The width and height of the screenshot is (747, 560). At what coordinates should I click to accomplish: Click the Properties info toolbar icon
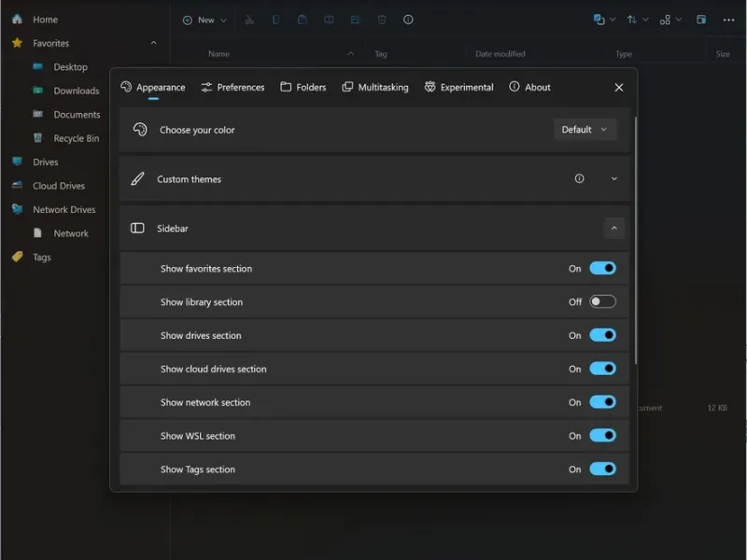click(x=408, y=20)
